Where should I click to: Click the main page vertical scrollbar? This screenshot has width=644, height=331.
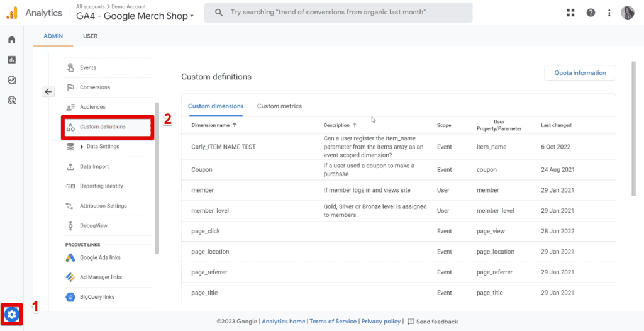[x=634, y=128]
